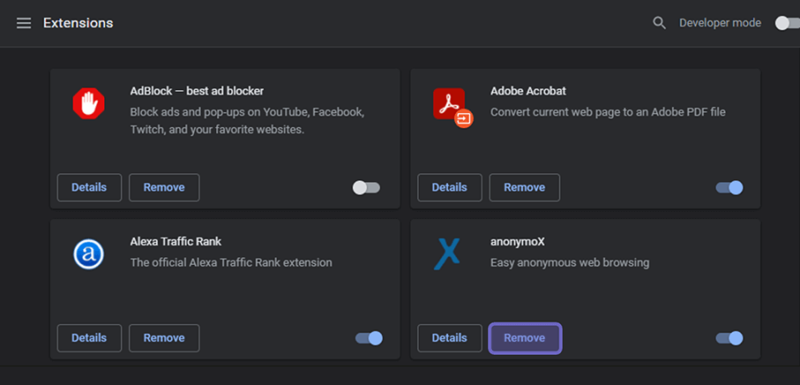Remove the Adobe Acrobat extension

pos(524,188)
